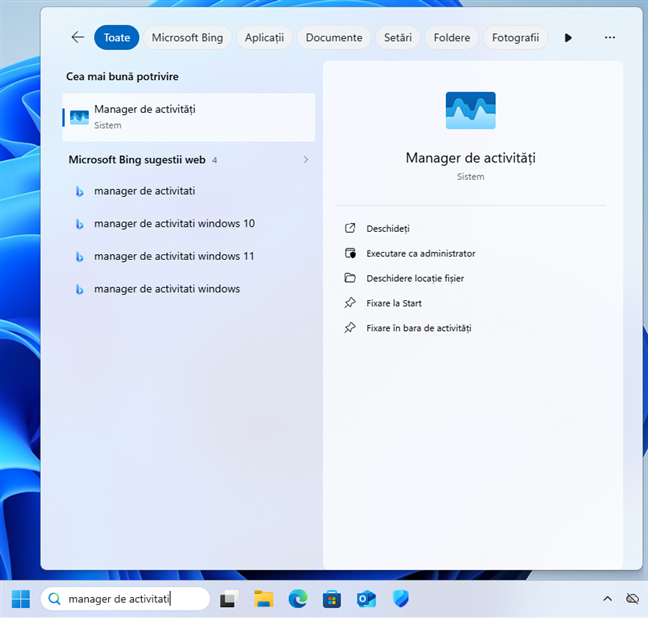The width and height of the screenshot is (648, 618).
Task: Click Microsoft Bing sugestii web heading
Action: [137, 160]
